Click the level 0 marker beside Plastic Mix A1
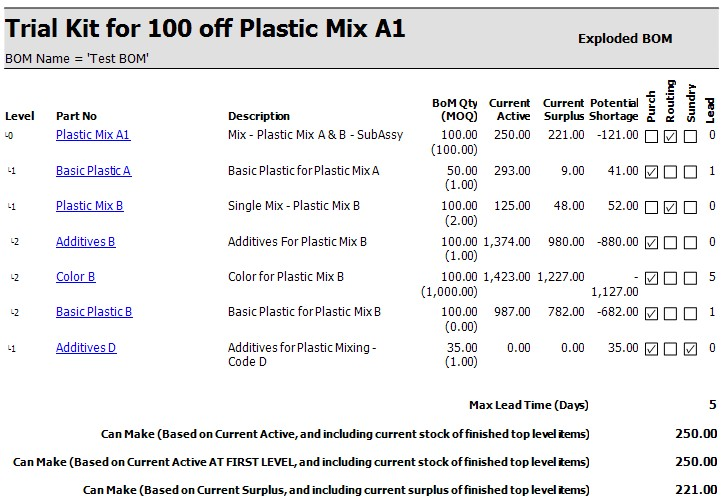The image size is (725, 501). coord(10,135)
